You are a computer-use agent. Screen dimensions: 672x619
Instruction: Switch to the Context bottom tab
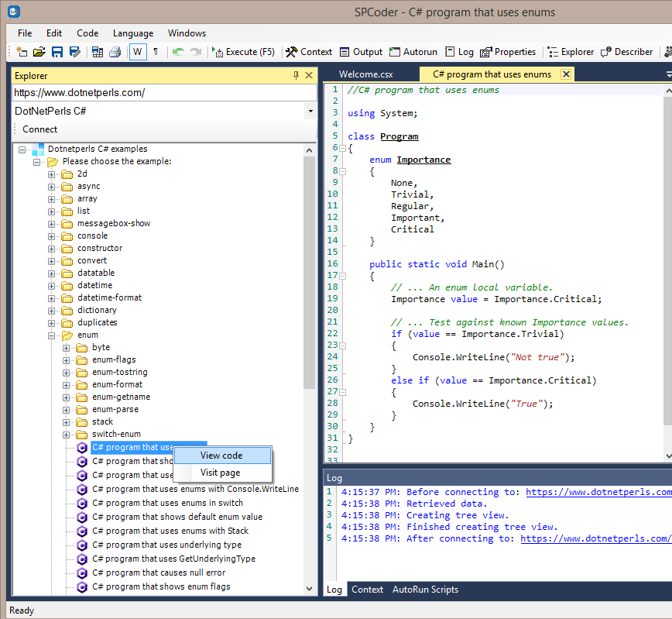pos(367,590)
